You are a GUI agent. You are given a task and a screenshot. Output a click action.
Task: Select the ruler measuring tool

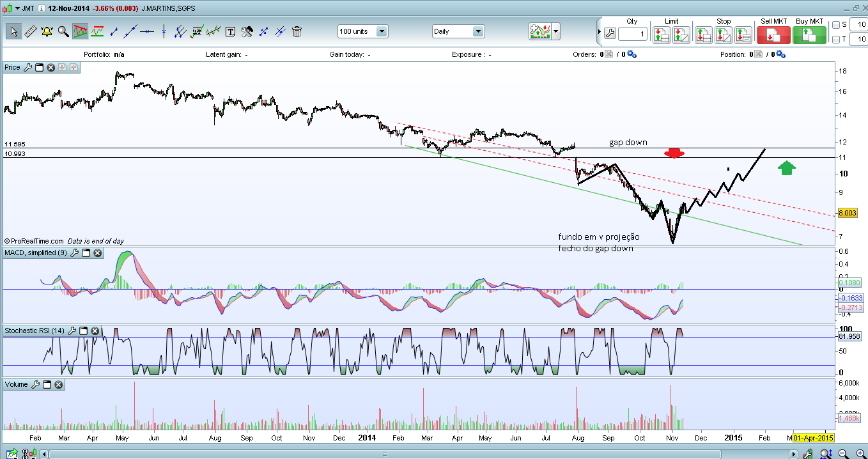[31, 31]
